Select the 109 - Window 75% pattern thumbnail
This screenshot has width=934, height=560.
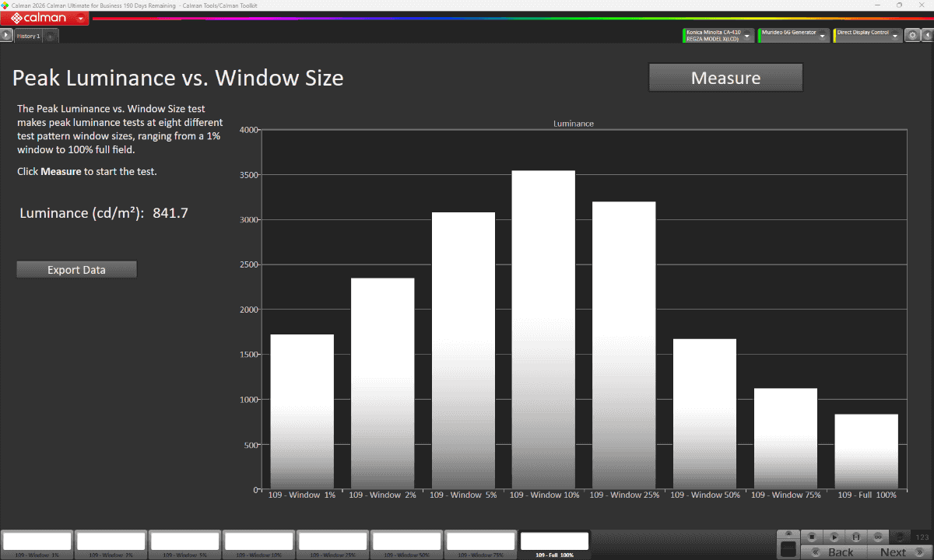coord(480,544)
